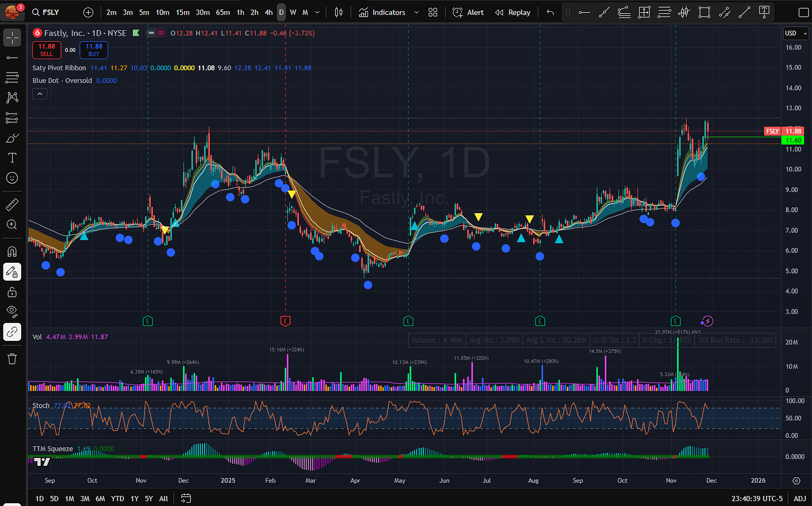Screen dimensions: 812x506
Task: Open chart settings gear near time axis
Action: pos(796,480)
